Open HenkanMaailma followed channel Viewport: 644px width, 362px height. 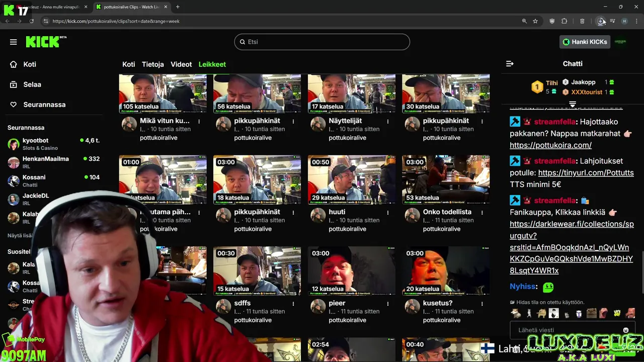click(53, 162)
